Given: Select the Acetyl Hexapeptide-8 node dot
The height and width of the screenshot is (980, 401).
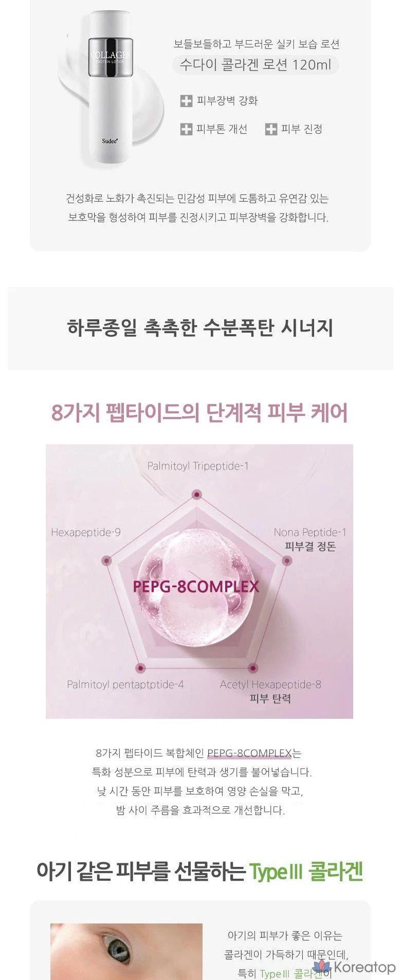Looking at the screenshot, I should (x=252, y=668).
